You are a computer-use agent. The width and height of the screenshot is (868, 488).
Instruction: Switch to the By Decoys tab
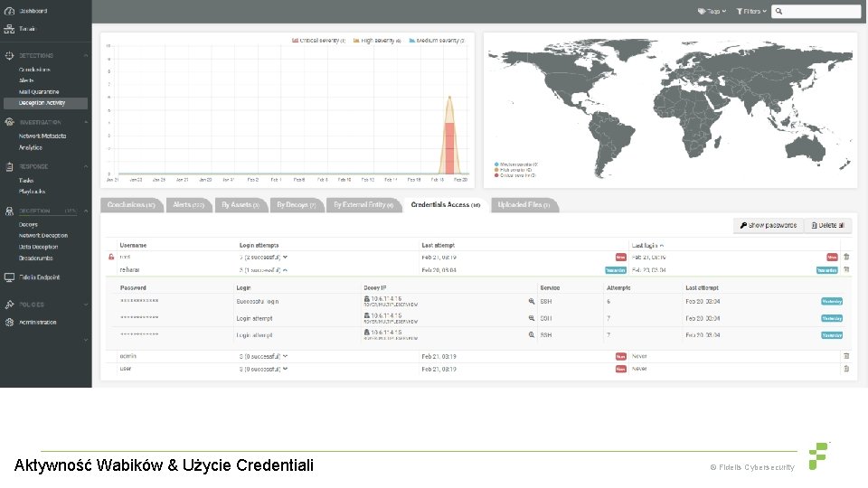point(297,205)
